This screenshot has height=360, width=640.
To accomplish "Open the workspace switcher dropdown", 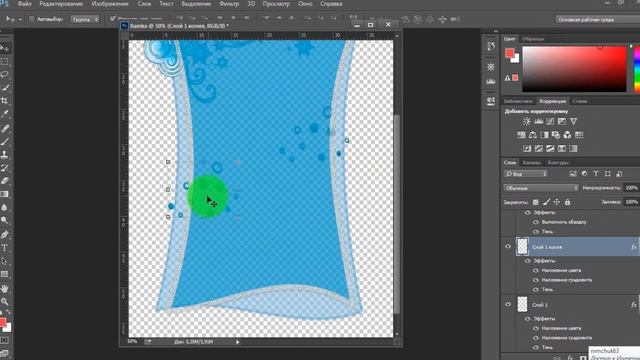I will (x=598, y=19).
